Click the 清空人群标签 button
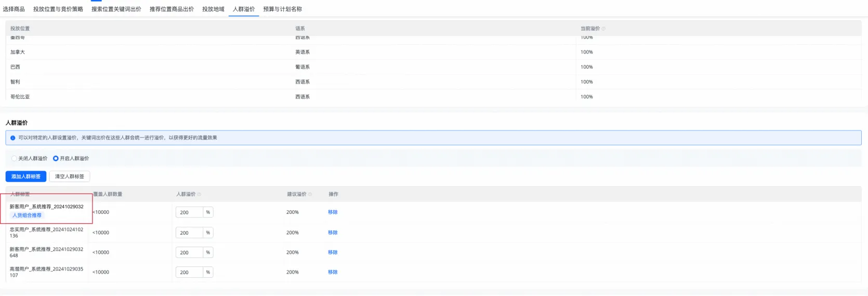868x296 pixels. coord(70,177)
